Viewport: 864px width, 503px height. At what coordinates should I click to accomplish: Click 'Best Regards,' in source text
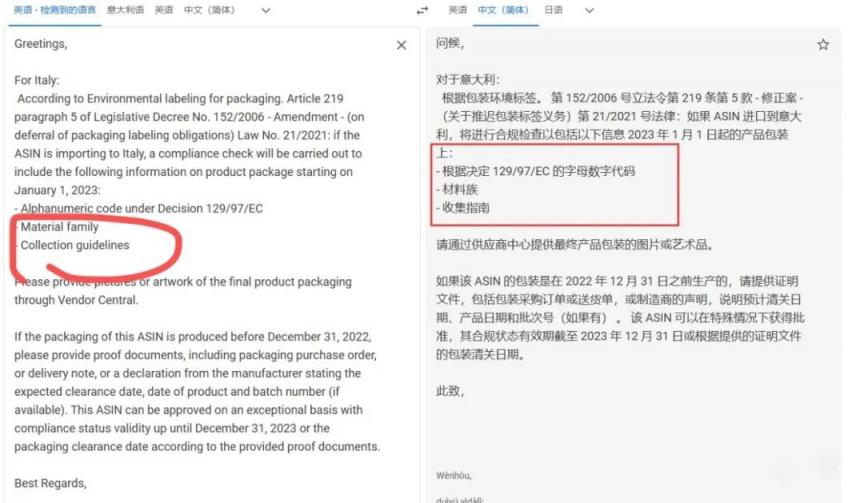point(50,484)
